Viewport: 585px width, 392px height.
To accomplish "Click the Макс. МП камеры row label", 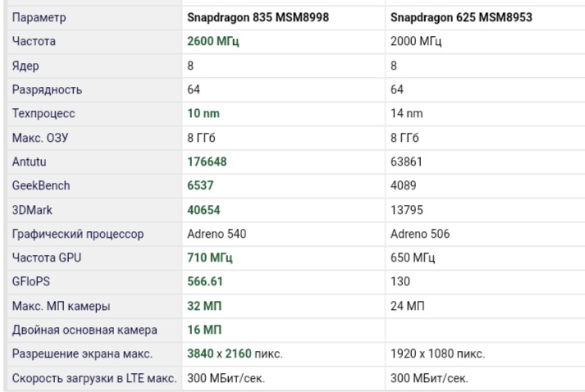I will click(x=62, y=306).
